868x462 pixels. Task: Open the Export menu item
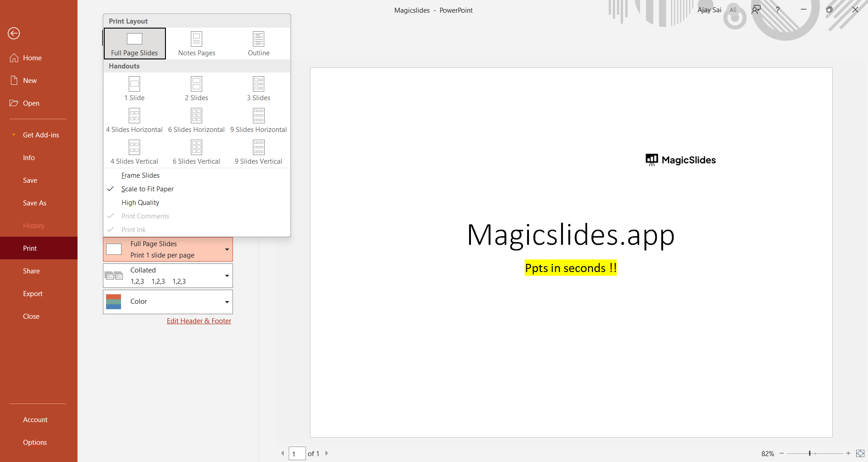tap(33, 294)
